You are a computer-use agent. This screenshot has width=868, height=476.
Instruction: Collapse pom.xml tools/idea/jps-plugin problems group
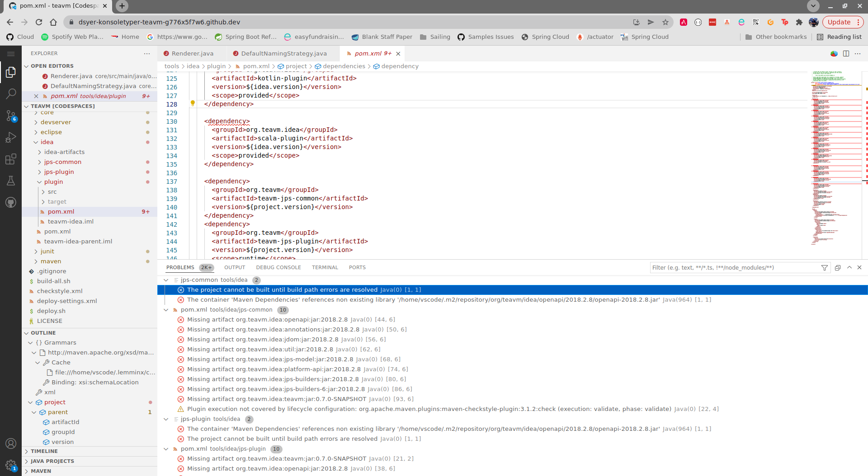(166, 449)
